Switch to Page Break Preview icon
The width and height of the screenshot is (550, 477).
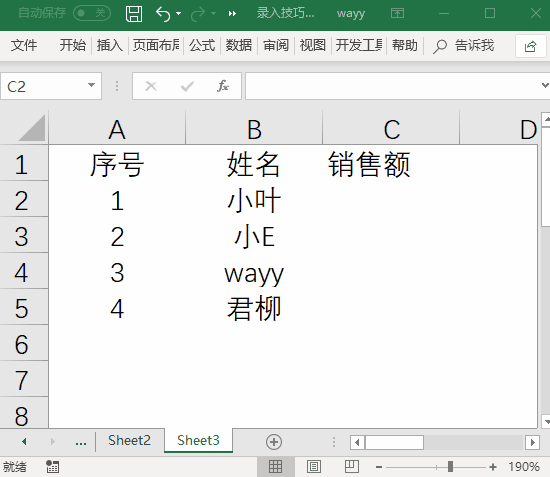pos(351,467)
